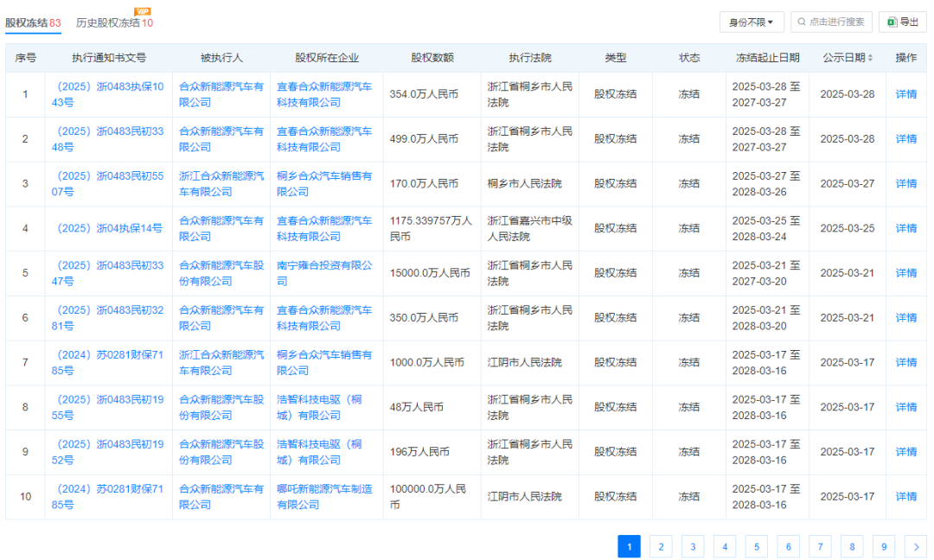Open case (2025)浙0483民初1955号
This screenshot has height=560, width=934.
(x=108, y=407)
